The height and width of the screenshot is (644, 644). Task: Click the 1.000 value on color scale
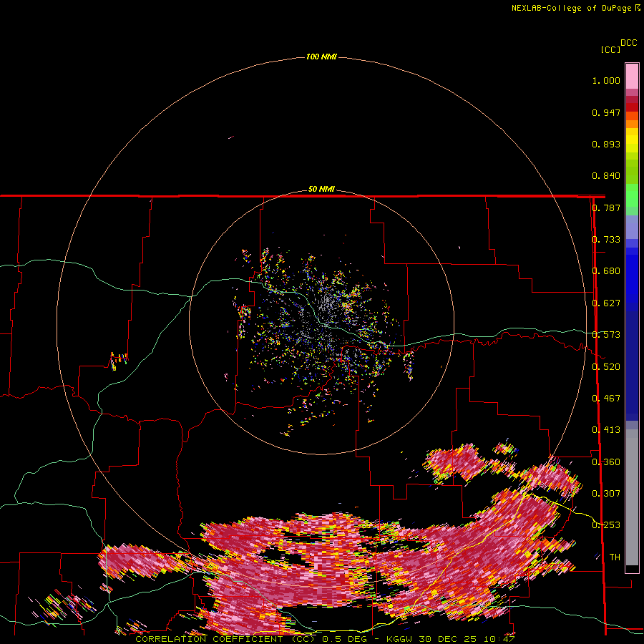tap(606, 80)
